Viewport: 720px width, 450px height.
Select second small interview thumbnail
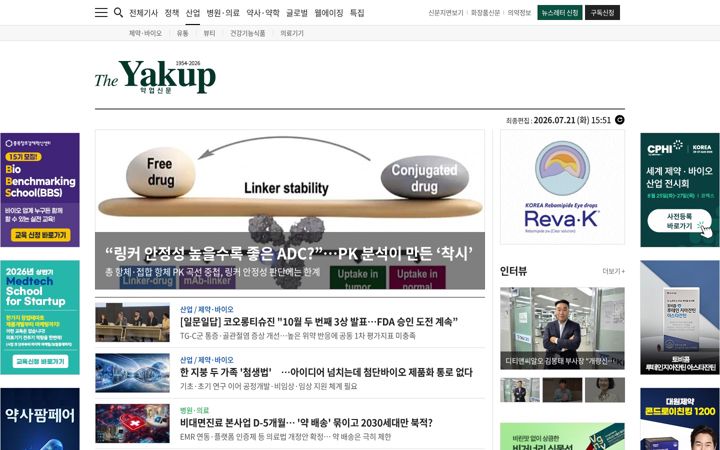pos(562,390)
